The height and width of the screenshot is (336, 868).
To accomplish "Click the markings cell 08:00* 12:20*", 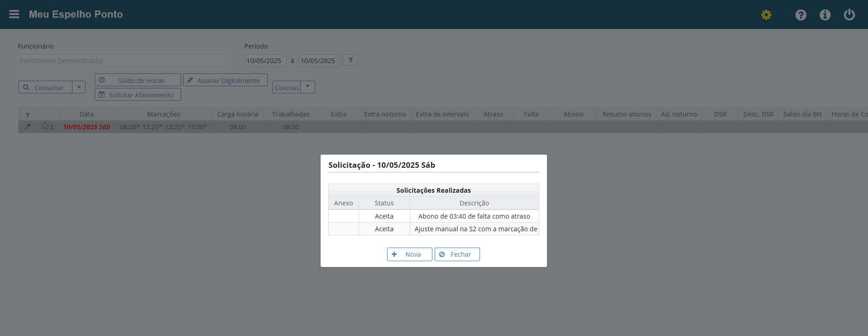I will 163,127.
